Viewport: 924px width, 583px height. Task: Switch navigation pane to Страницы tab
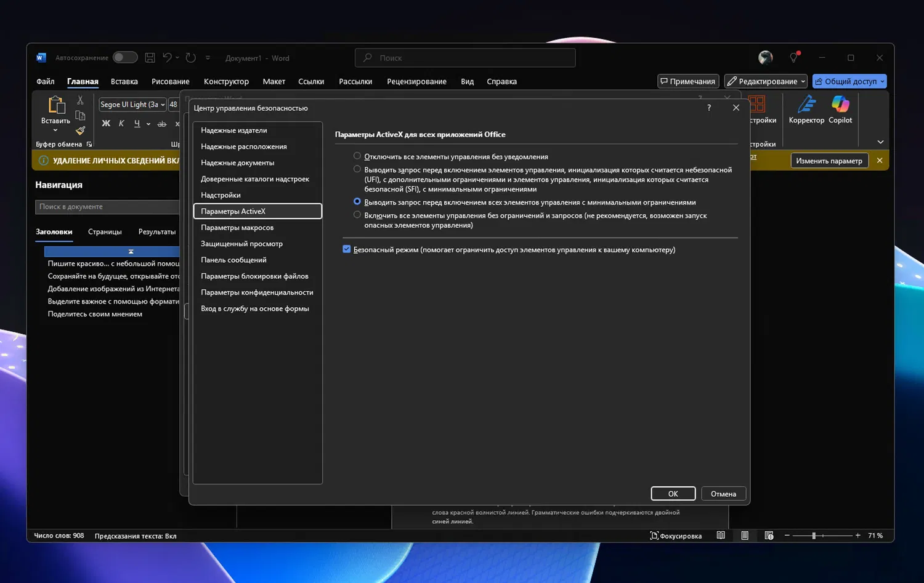click(105, 231)
